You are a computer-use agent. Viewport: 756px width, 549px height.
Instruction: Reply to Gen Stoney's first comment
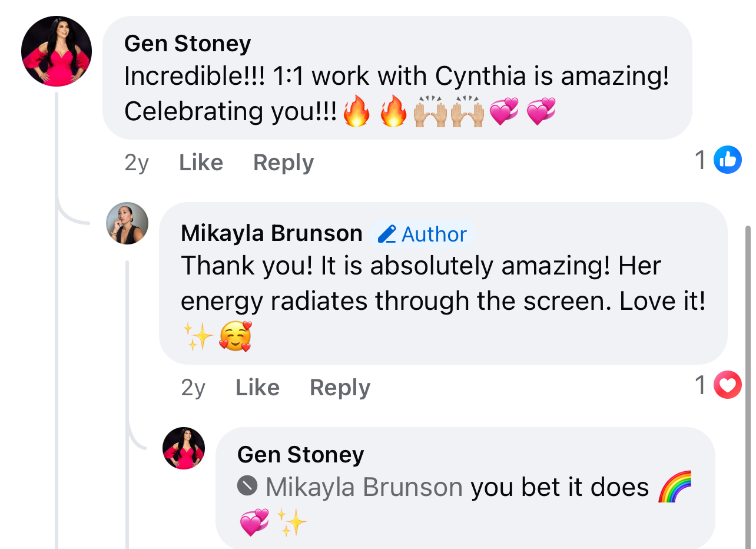(283, 163)
